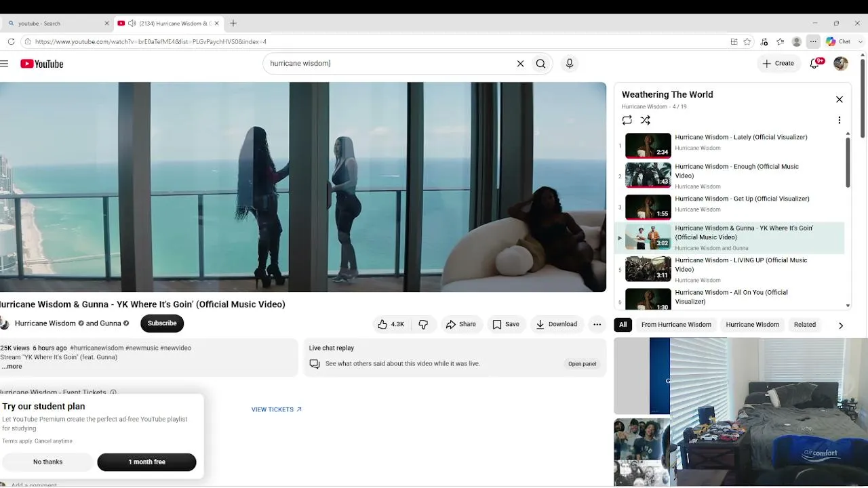Choose the Related filter chip
The image size is (868, 488).
pyautogui.click(x=805, y=325)
